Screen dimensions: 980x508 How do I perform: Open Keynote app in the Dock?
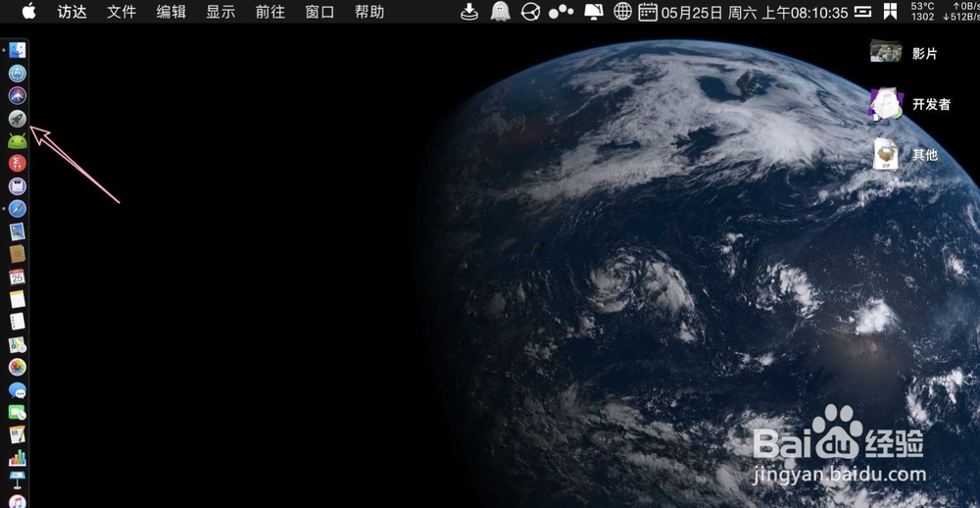[x=17, y=481]
